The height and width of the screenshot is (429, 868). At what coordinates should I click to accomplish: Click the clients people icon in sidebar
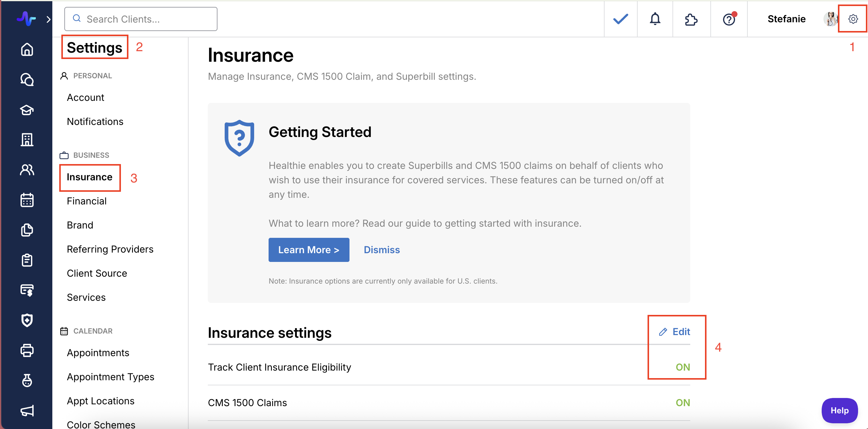27,170
